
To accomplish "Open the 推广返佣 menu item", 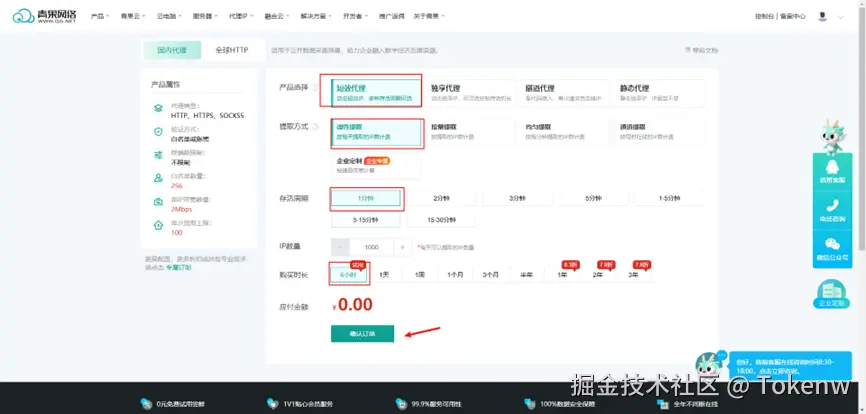I will pyautogui.click(x=391, y=17).
